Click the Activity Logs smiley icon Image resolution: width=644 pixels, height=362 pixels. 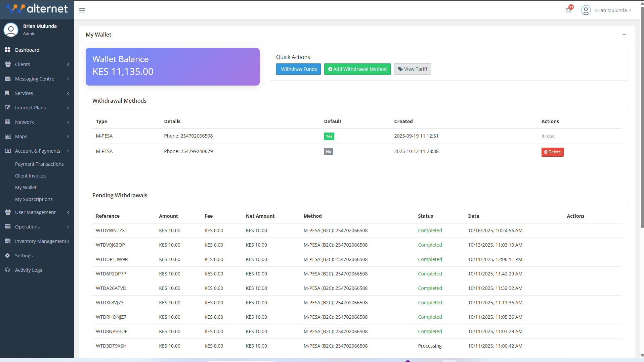[7, 270]
